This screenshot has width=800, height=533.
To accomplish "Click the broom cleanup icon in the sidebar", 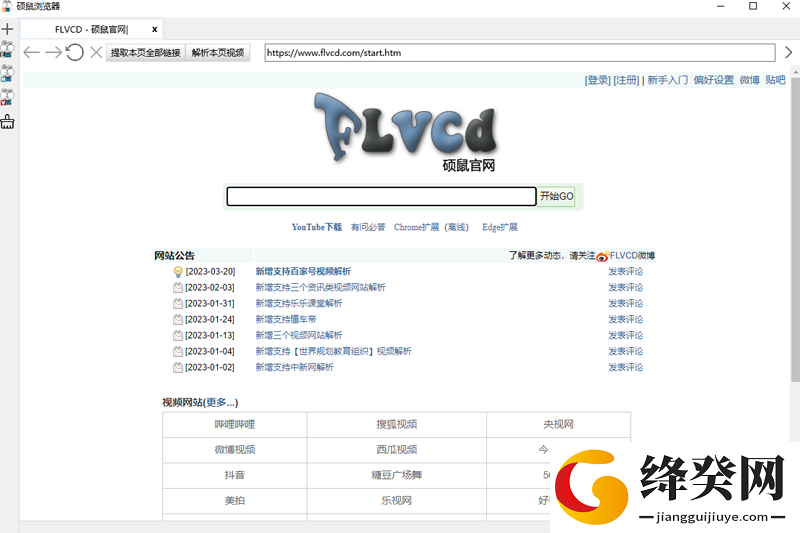I will 7,122.
